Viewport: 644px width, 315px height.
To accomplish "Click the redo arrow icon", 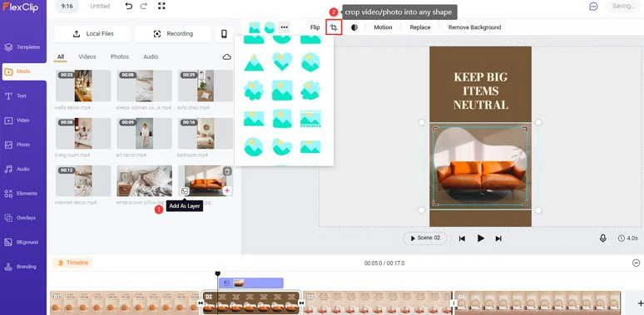I will tap(144, 6).
